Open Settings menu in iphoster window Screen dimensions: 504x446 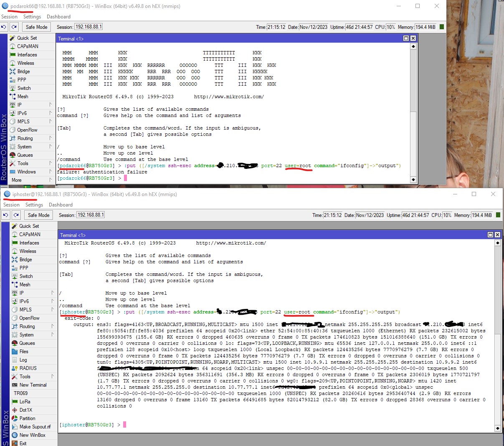point(34,205)
